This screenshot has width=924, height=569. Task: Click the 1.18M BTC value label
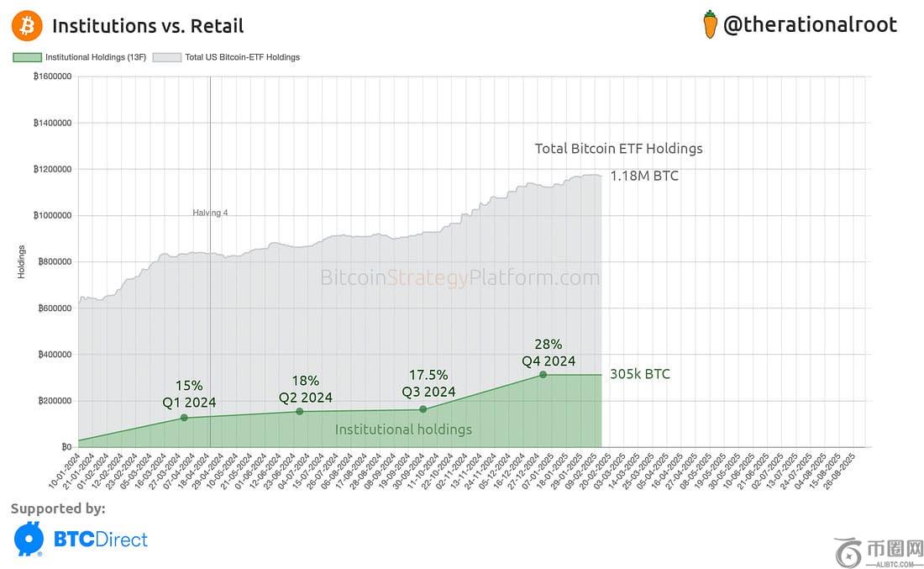coord(643,176)
